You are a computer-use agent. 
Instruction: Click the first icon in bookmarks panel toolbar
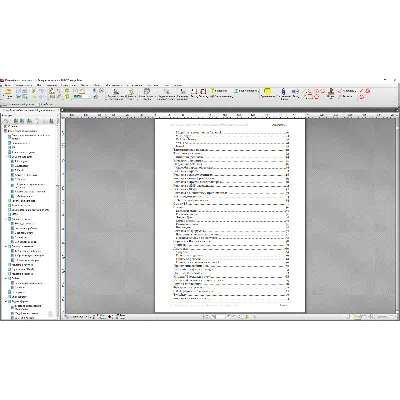click(6, 121)
